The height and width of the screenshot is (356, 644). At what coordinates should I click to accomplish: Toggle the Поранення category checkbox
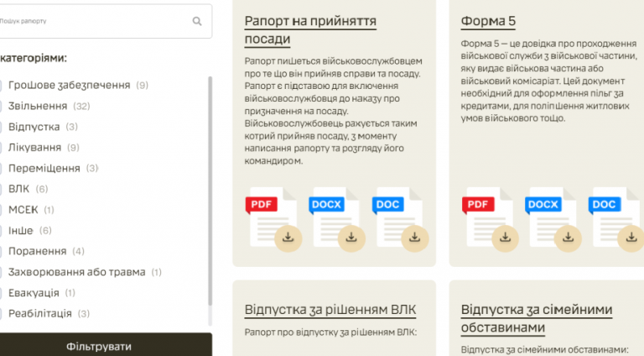click(0, 251)
